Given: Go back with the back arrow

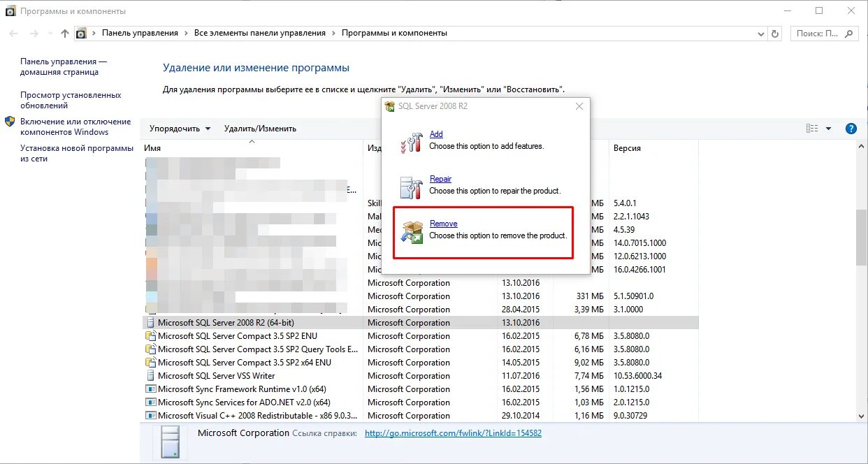Looking at the screenshot, I should [13, 34].
